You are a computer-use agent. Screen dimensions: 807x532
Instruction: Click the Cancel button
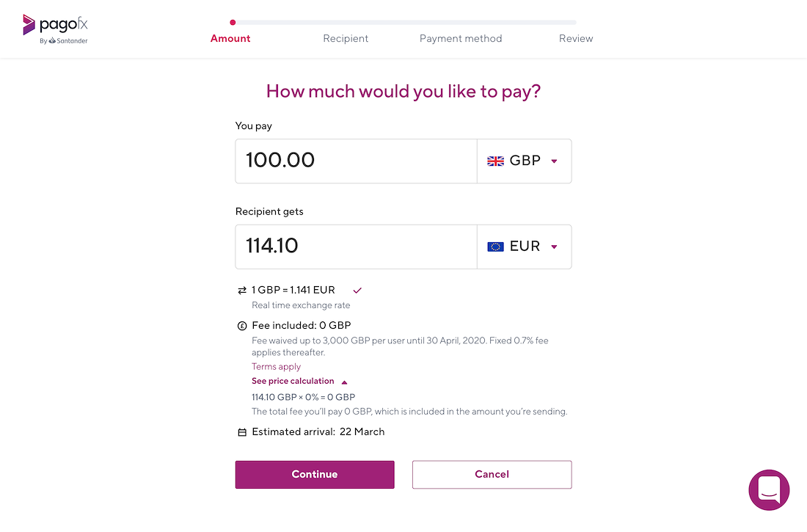[492, 474]
